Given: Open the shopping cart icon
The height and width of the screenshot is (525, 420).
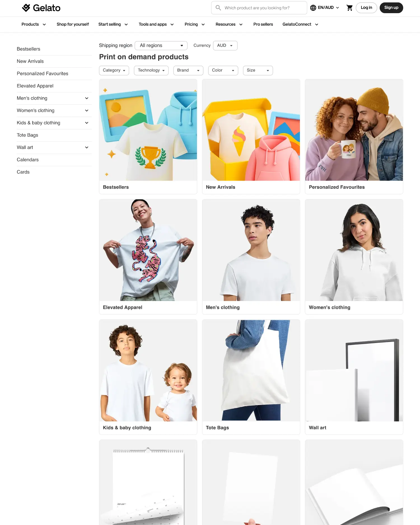Looking at the screenshot, I should 349,8.
